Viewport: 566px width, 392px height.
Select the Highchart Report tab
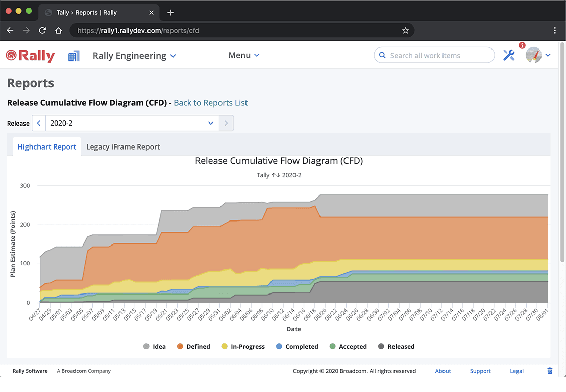[47, 147]
